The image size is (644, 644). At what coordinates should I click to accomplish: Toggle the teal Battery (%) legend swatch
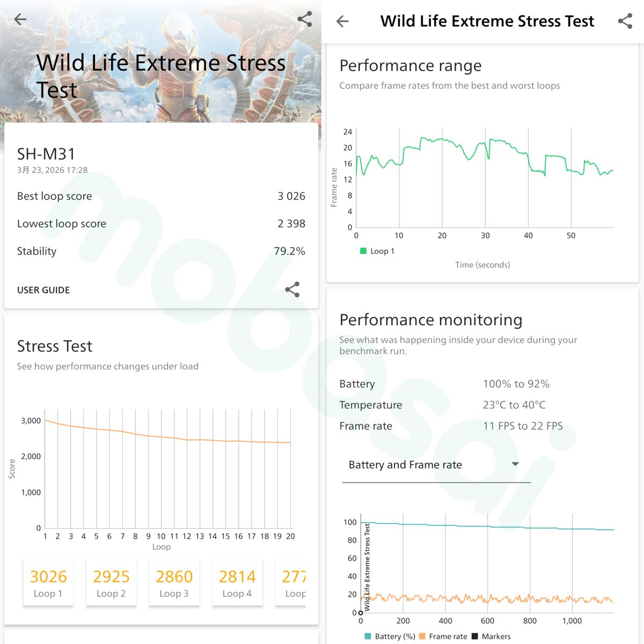[368, 636]
